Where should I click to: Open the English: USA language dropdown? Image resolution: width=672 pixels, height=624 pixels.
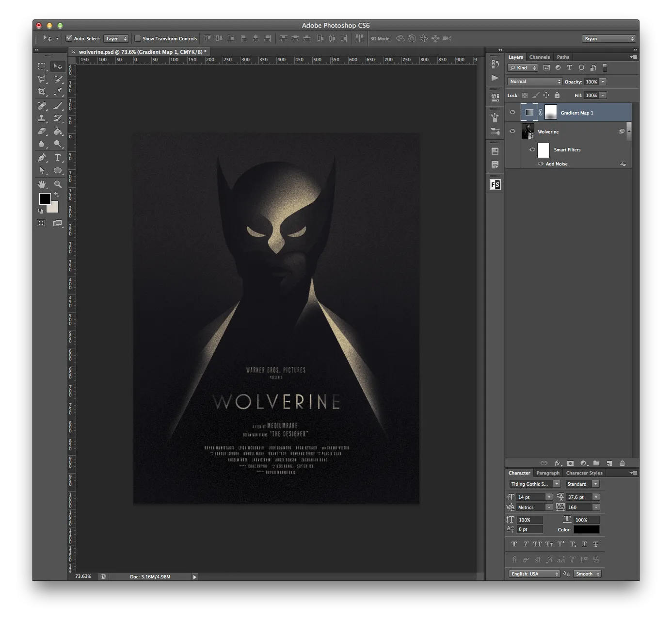(x=535, y=574)
